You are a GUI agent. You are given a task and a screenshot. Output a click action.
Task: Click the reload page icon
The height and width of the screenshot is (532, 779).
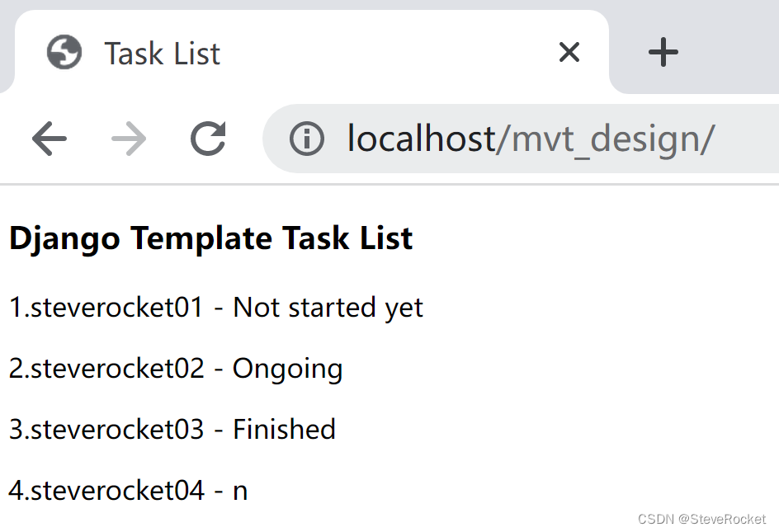pos(208,139)
